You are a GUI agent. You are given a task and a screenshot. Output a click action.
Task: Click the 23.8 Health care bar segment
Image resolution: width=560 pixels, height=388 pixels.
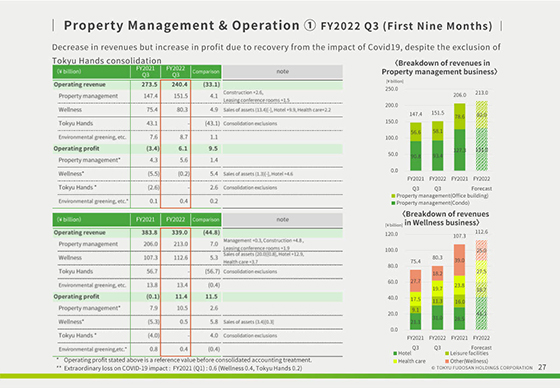[460, 285]
